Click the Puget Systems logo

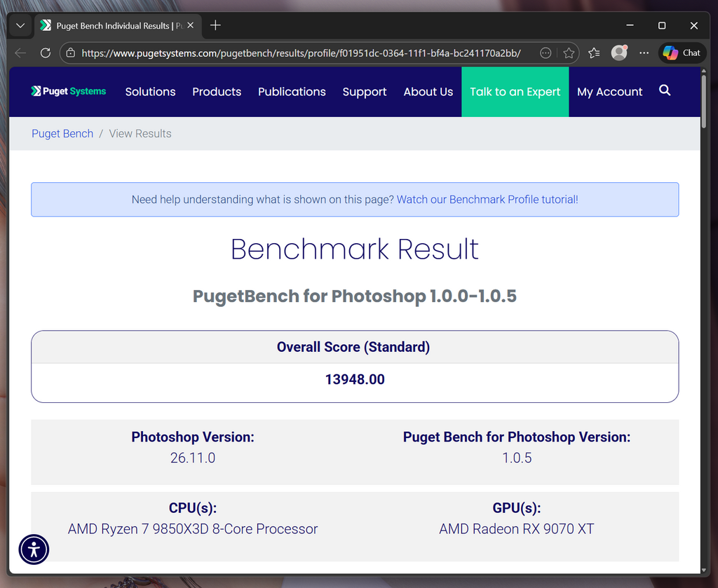68,90
